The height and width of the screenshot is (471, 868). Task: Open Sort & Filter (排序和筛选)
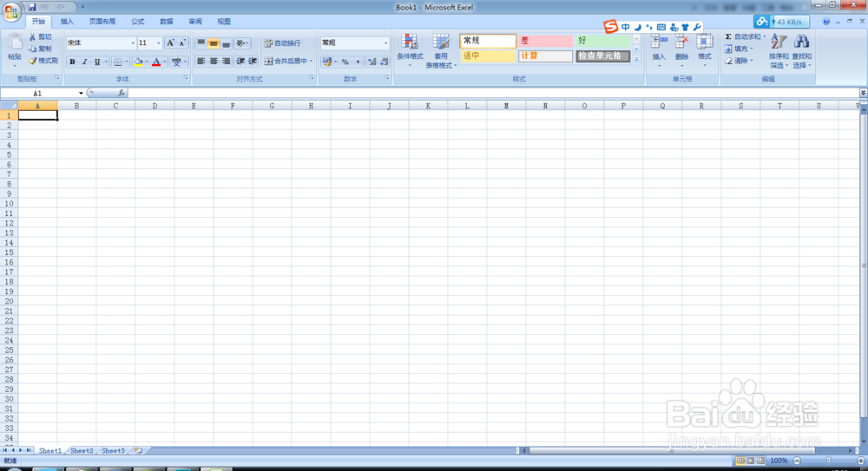point(779,50)
